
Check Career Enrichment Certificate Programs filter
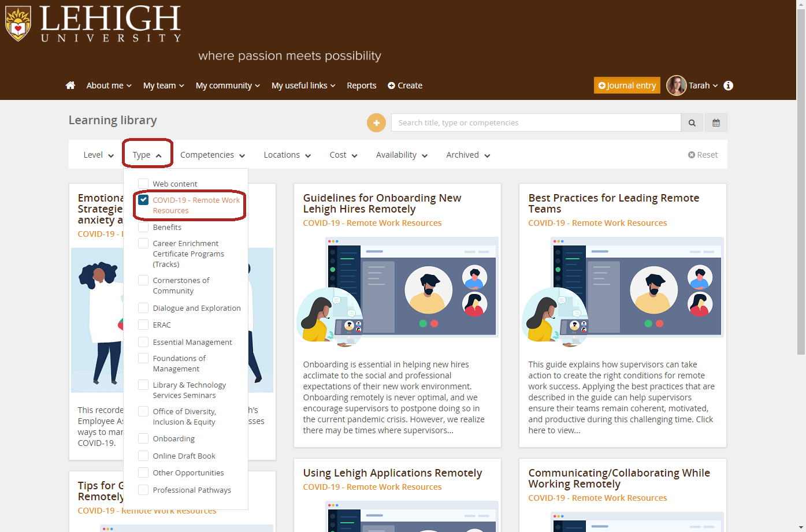143,243
